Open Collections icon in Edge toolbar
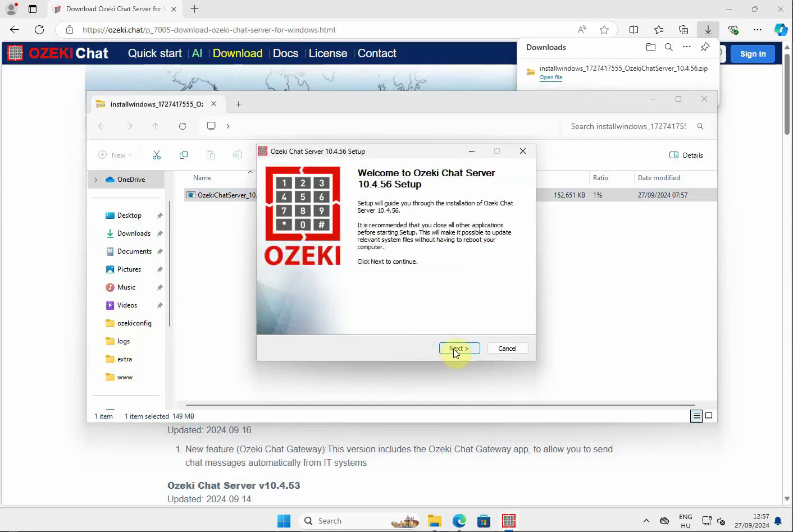The image size is (793, 532). 683,30
